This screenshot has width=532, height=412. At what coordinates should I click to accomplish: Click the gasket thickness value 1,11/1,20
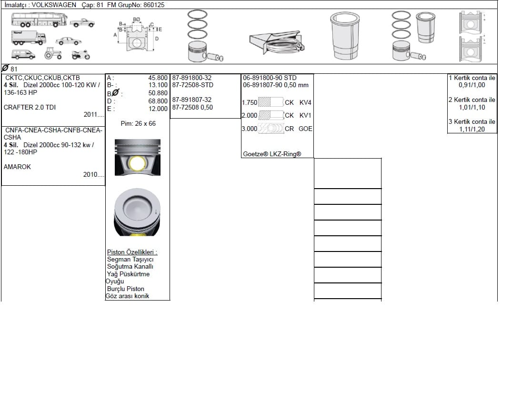tap(472, 129)
